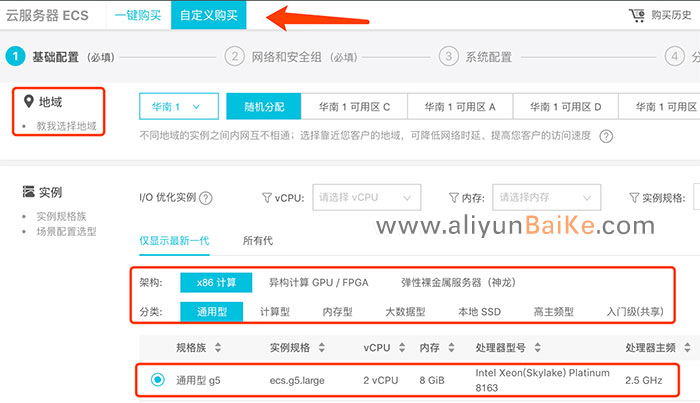This screenshot has width=700, height=403.
Task: Go to step 1 基础配置 circle
Action: pyautogui.click(x=16, y=57)
